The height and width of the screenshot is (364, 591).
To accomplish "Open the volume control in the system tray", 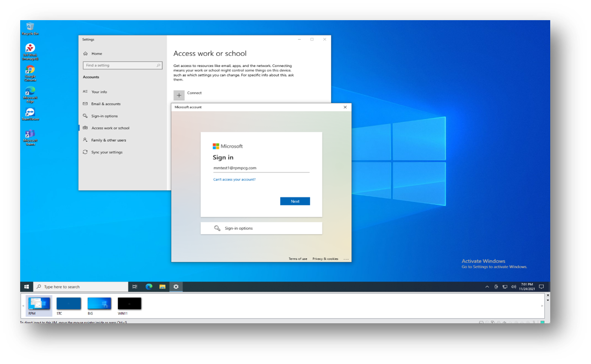I will pos(514,286).
